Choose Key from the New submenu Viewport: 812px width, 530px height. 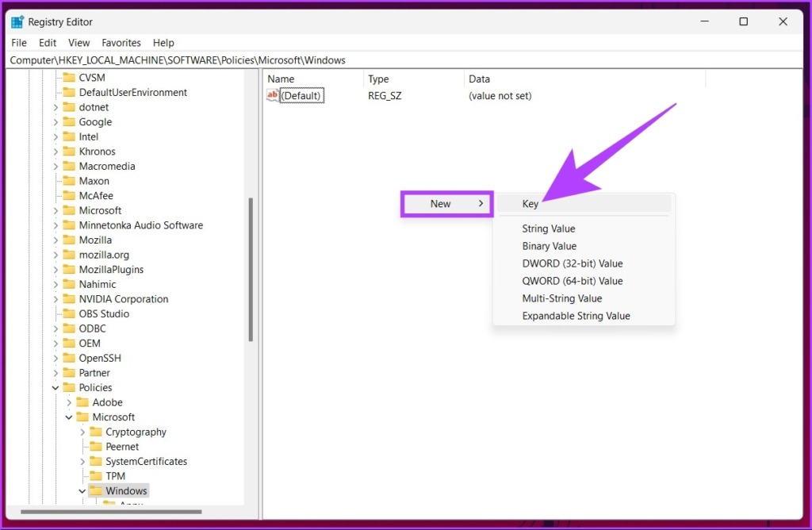pos(530,204)
